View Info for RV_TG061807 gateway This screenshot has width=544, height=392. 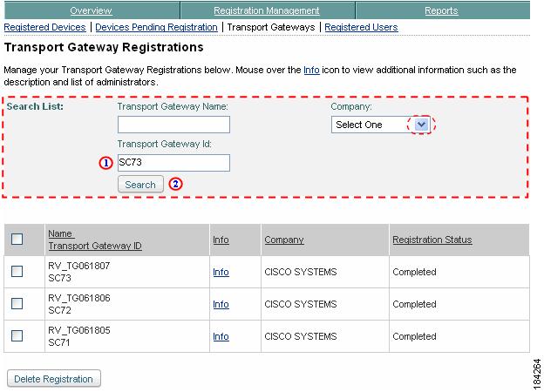(x=221, y=272)
